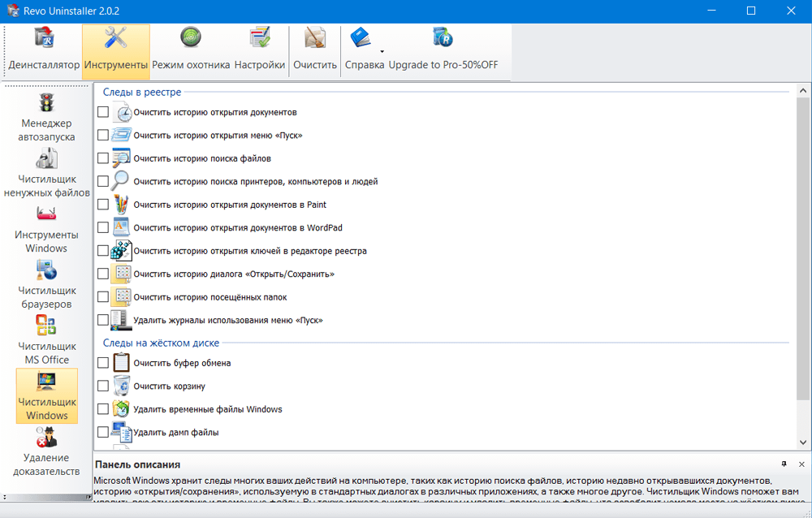
Task: Open Чистильщик ненужных файлов icon
Action: click(46, 158)
